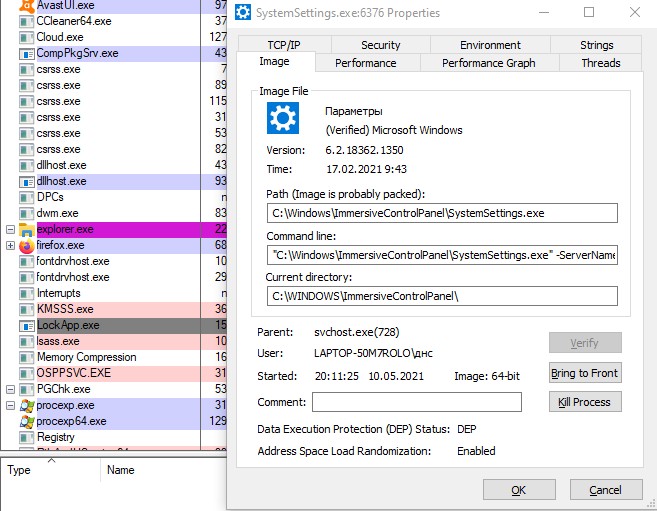This screenshot has width=657, height=511.
Task: Click the Comment input field
Action: point(417,402)
